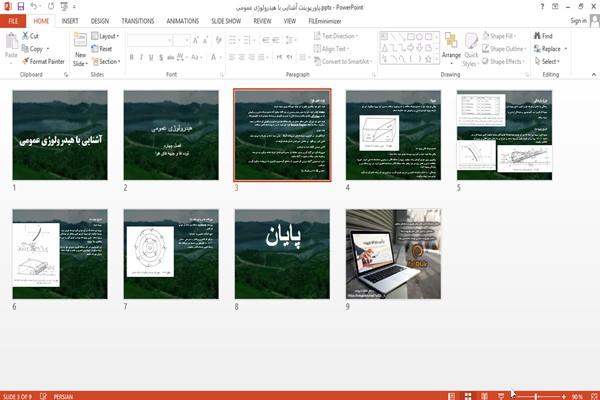600x400 pixels.
Task: Open Shape Outline options
Action: point(504,49)
